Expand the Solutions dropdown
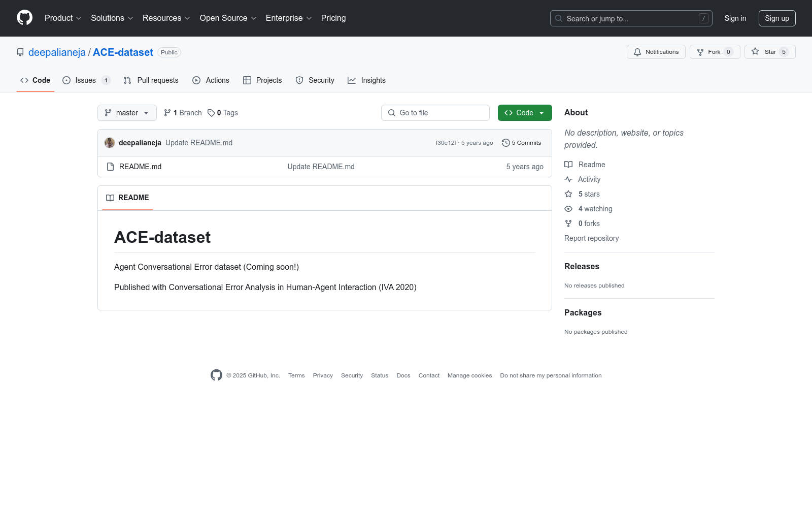 point(112,18)
